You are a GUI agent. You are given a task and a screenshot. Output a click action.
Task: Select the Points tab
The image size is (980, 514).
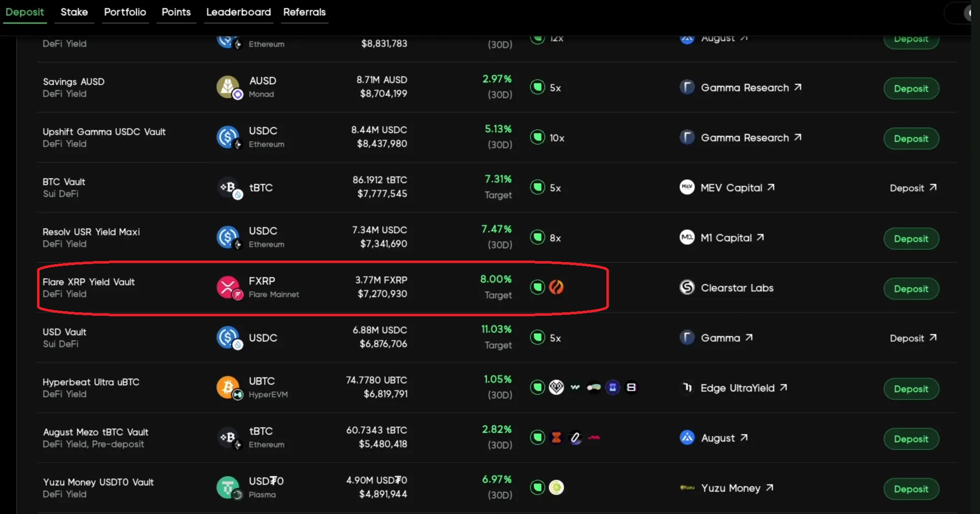[176, 12]
